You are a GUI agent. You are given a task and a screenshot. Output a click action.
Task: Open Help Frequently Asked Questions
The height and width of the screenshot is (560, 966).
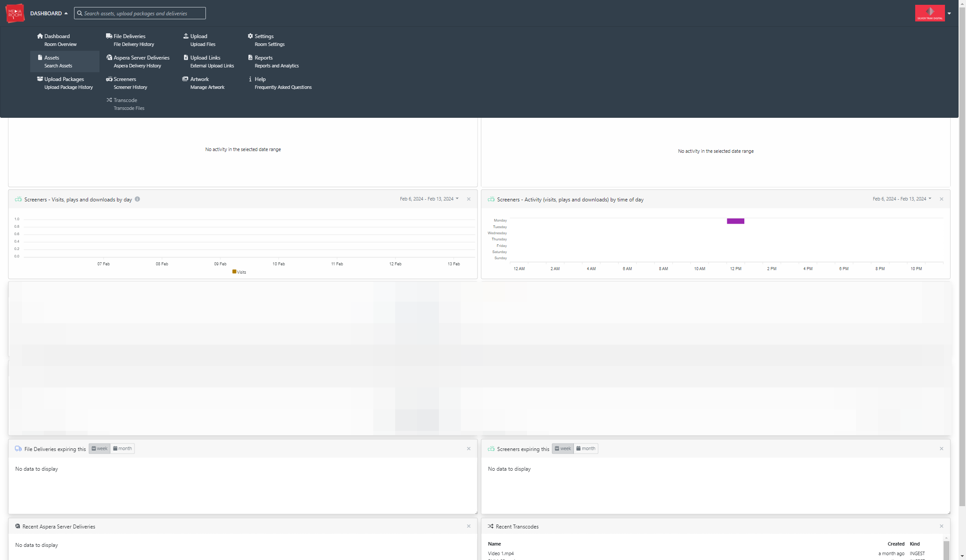click(x=280, y=83)
